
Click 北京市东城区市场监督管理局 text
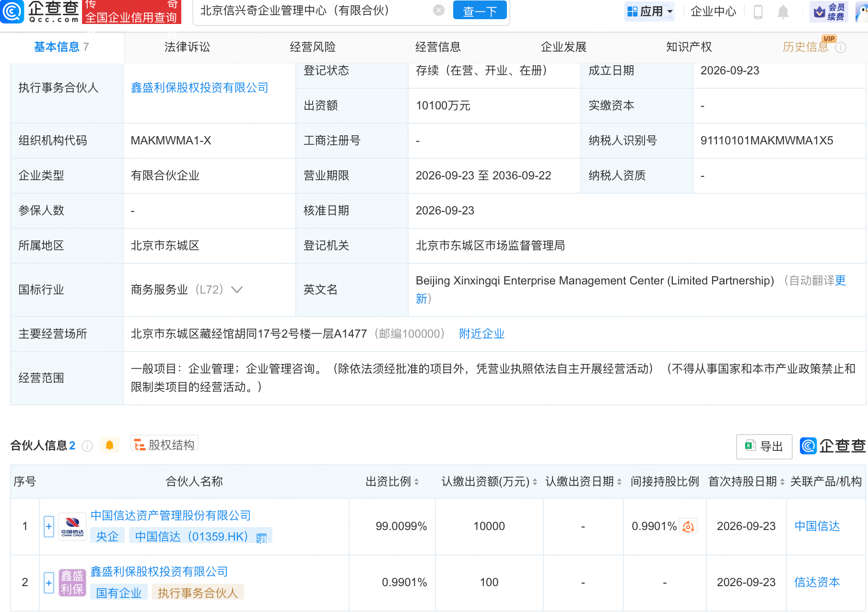point(490,246)
